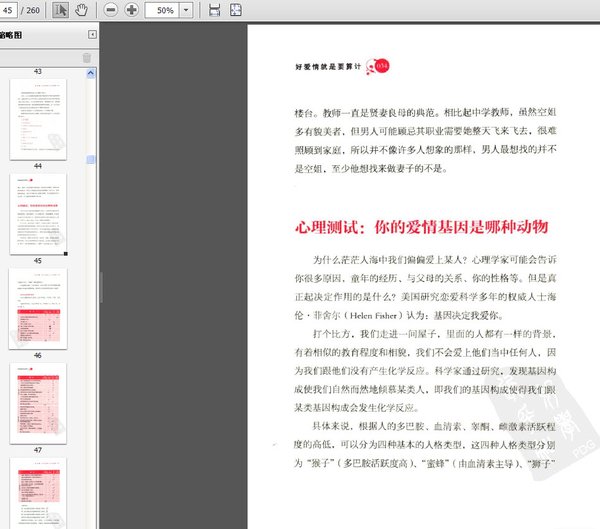Zoom in with the plus button
This screenshot has height=529, width=600.
(132, 10)
